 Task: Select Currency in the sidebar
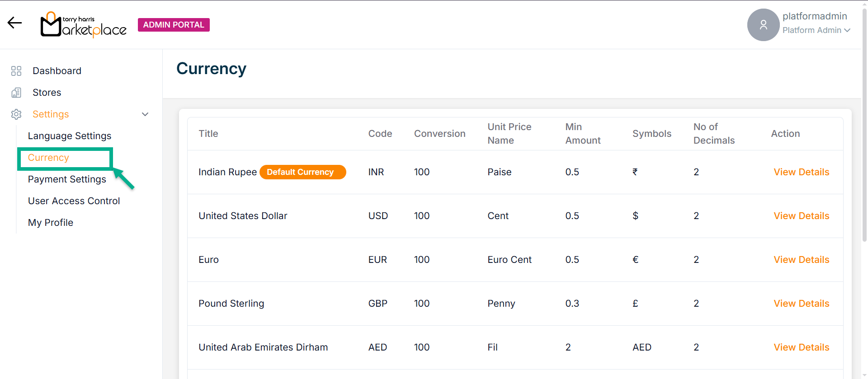click(x=48, y=158)
